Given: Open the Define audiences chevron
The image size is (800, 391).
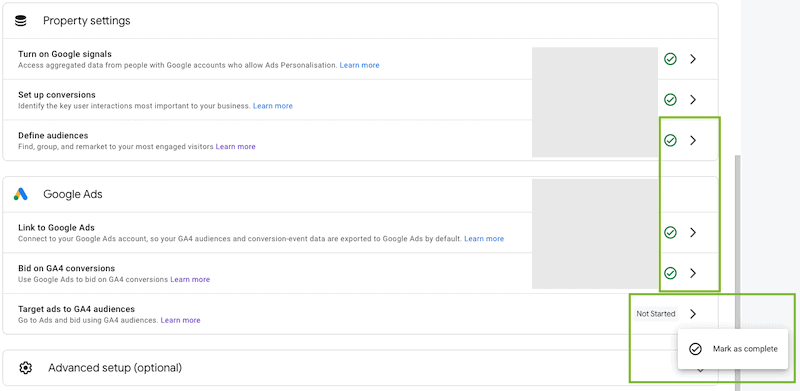Looking at the screenshot, I should click(693, 140).
